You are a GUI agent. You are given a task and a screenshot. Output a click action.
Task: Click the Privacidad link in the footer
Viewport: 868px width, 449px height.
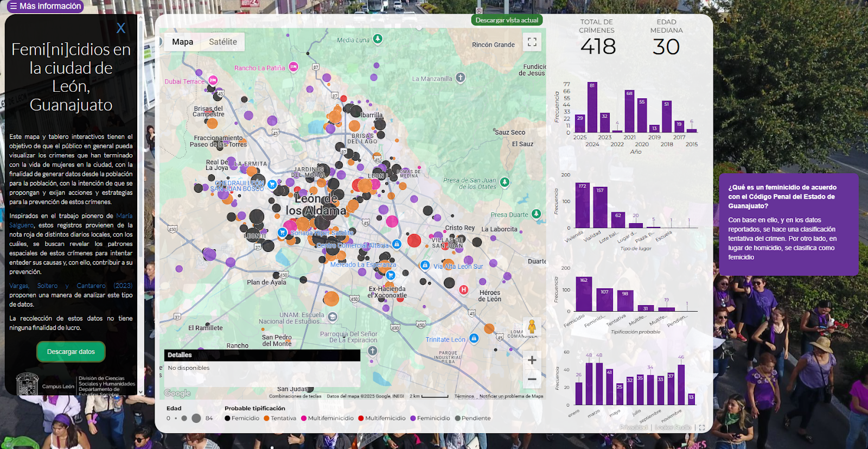pyautogui.click(x=634, y=428)
